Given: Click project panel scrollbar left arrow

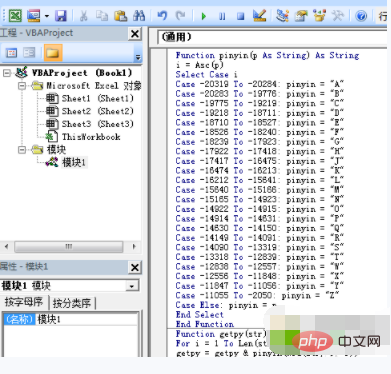Looking at the screenshot, I should coord(6,247).
